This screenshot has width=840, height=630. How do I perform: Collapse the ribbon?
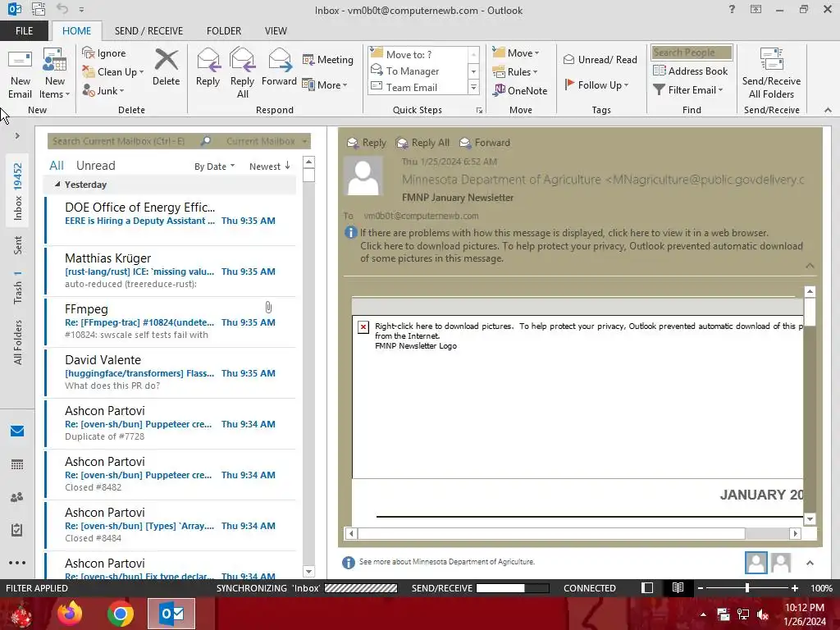point(828,110)
